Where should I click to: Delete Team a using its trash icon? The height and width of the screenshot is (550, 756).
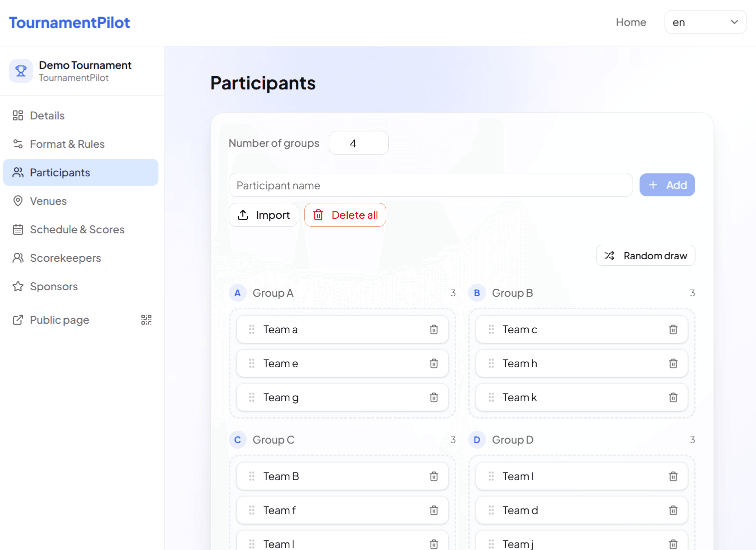point(434,330)
